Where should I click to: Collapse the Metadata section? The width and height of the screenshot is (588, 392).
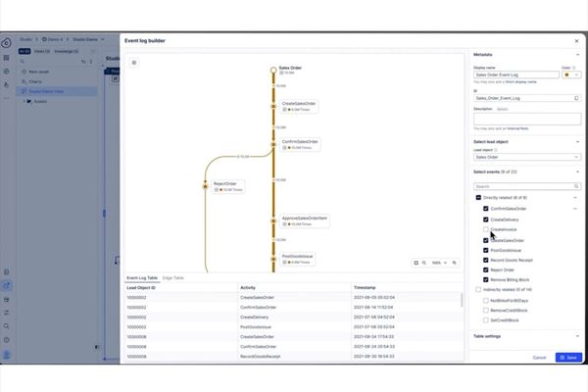575,55
